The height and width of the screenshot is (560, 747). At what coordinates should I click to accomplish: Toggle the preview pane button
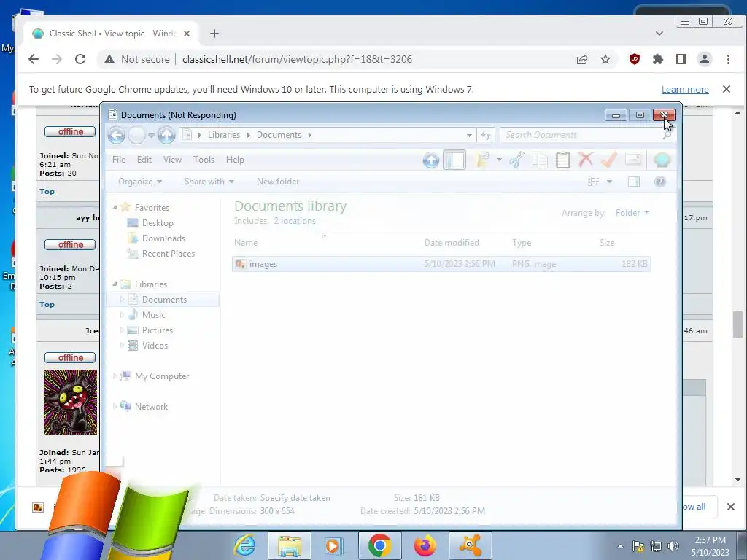tap(634, 182)
